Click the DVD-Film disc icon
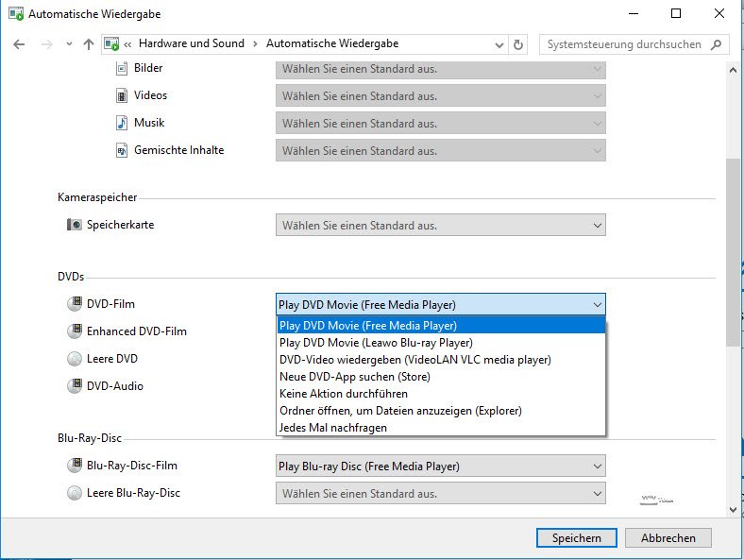Viewport: 744px width, 560px height. coord(75,304)
